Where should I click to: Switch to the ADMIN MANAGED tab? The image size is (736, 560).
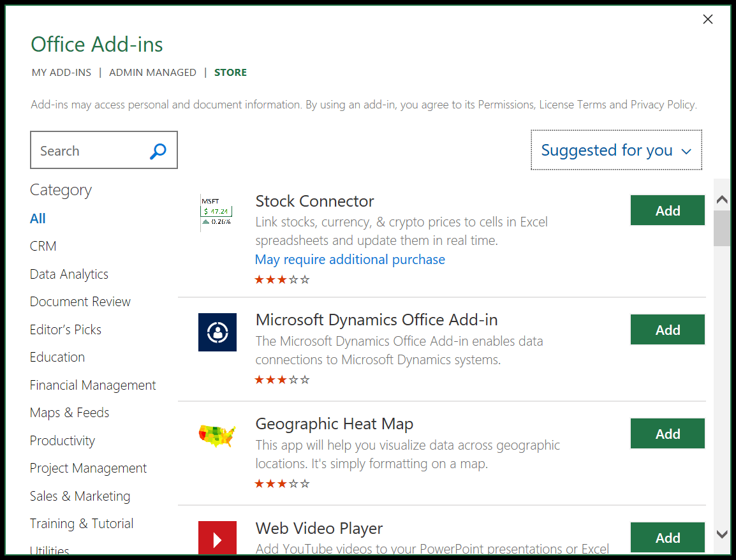152,72
